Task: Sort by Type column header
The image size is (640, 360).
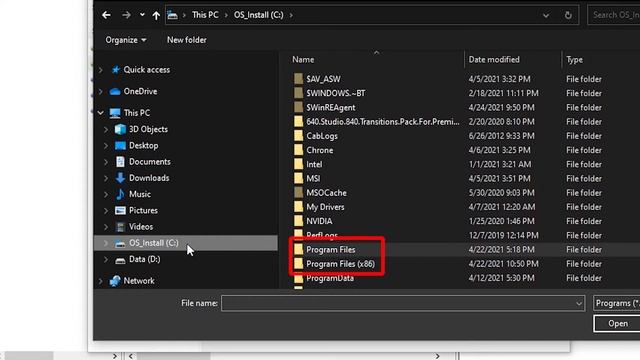Action: tap(574, 60)
